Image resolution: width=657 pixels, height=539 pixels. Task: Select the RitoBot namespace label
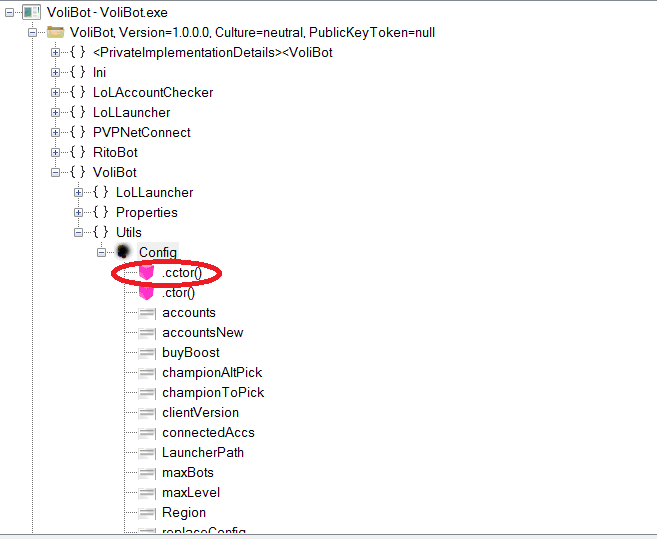pyautogui.click(x=115, y=152)
